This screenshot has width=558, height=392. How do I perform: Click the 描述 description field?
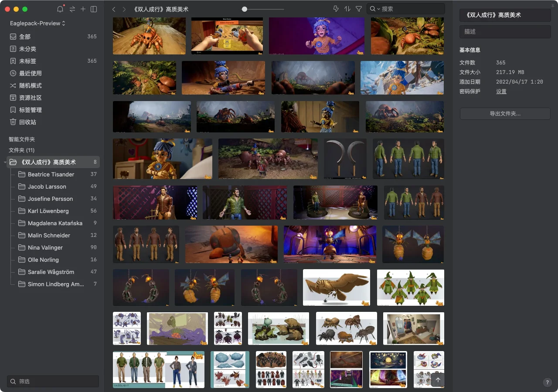[x=505, y=31]
